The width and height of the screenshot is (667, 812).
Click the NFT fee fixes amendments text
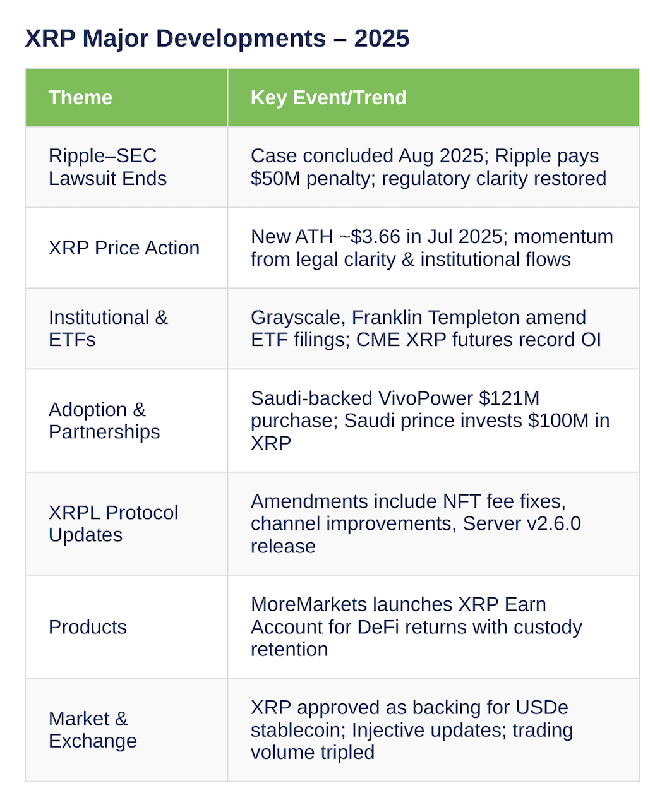416,523
